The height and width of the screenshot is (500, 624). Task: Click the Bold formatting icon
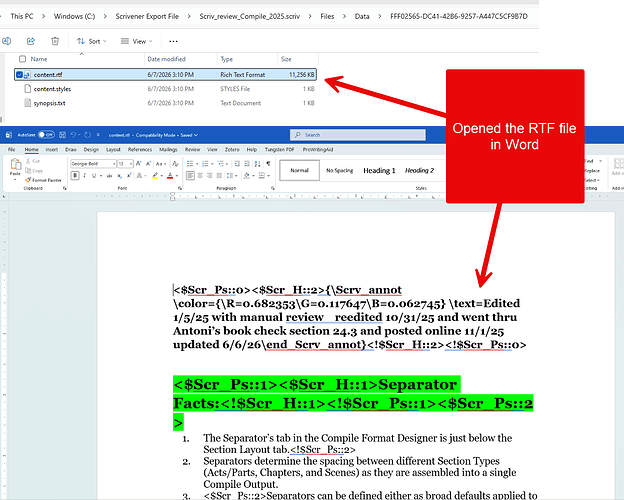pyautogui.click(x=75, y=176)
